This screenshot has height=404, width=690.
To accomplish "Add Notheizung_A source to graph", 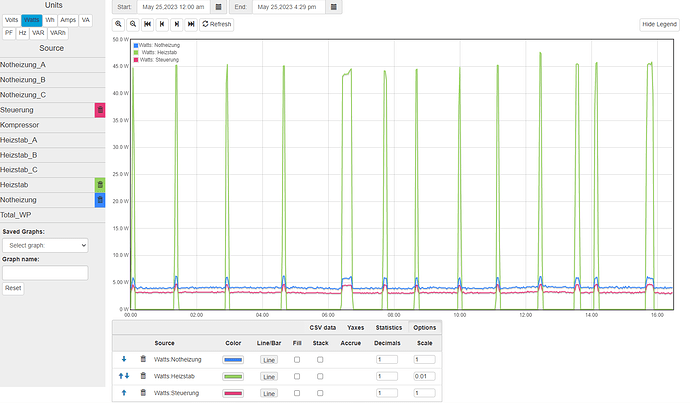I will (x=52, y=65).
